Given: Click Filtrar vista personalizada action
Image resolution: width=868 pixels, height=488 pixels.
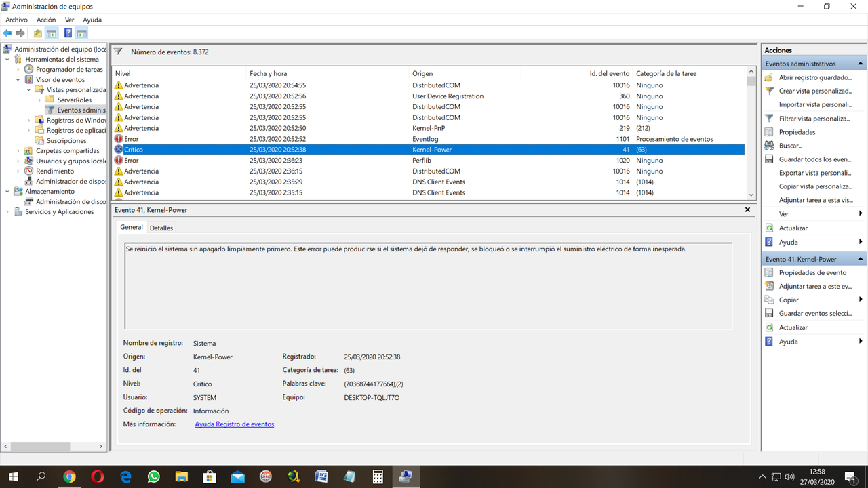Looking at the screenshot, I should pos(814,119).
